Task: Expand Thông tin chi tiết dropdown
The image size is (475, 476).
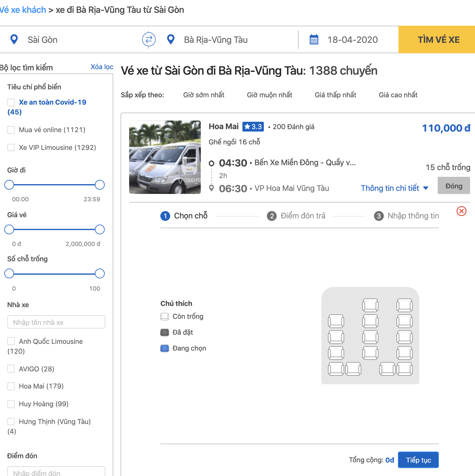Action: (x=395, y=188)
